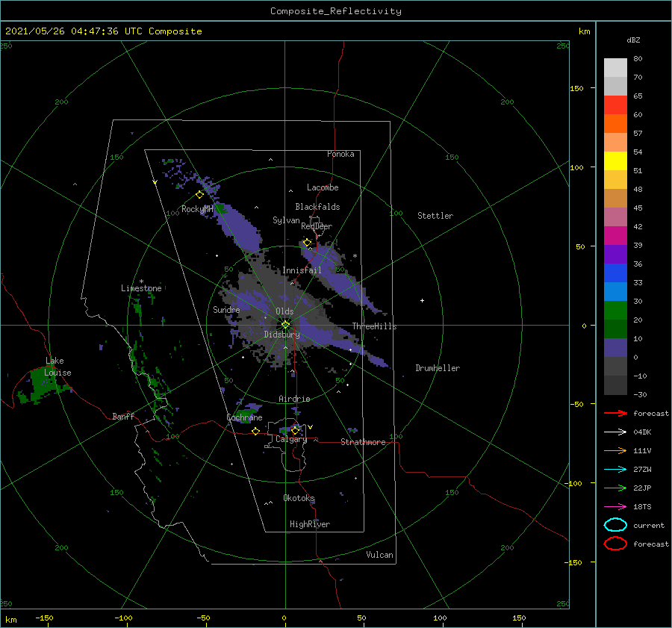
Task: Click the bright green 20-30 dBZ swatch
Action: (x=615, y=311)
